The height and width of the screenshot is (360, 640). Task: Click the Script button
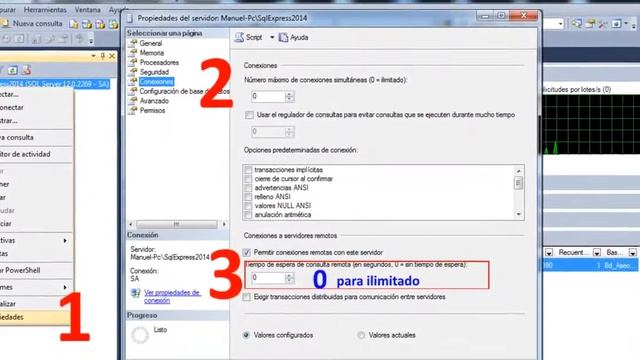(x=249, y=37)
